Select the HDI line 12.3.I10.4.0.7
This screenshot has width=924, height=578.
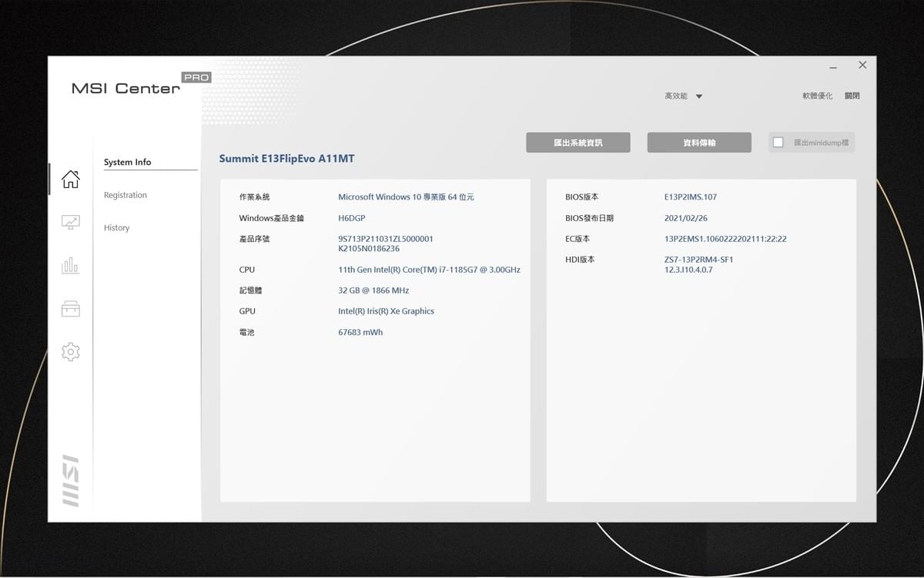coord(688,270)
